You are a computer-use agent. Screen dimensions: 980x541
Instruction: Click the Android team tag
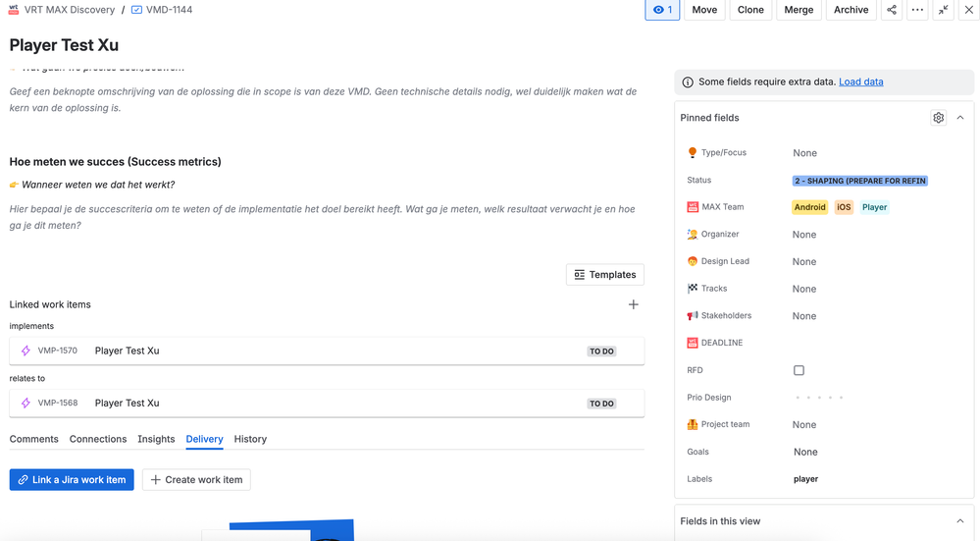point(810,207)
